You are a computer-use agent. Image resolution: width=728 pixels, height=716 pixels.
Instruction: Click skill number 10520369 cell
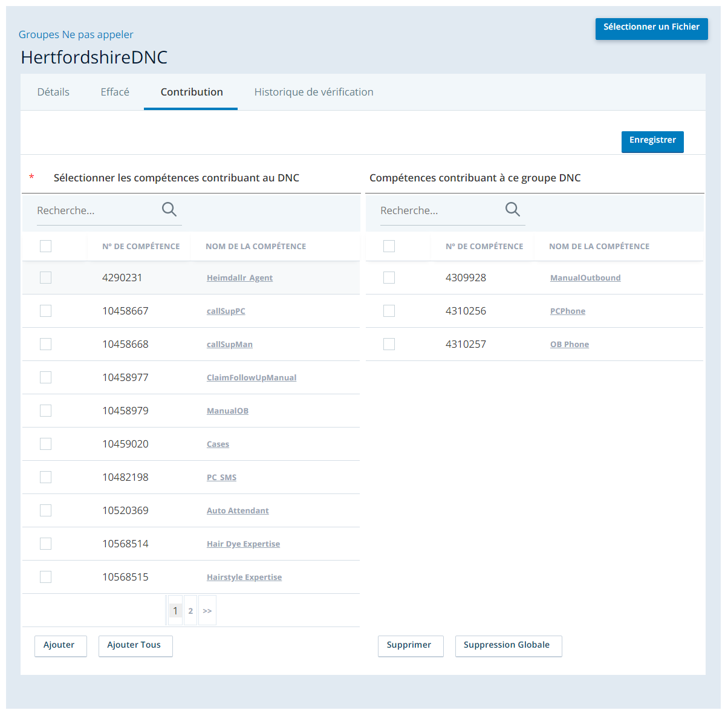coord(125,510)
